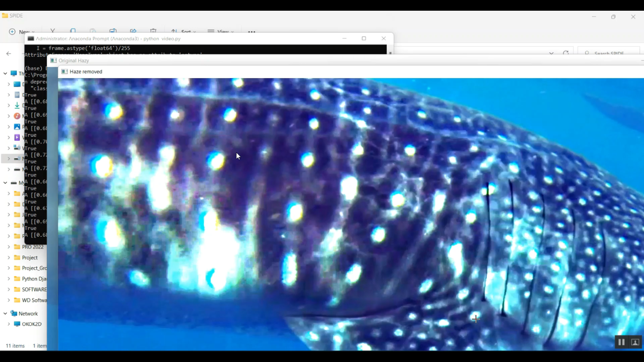Select the Pictures icon in navigation pane
This screenshot has width=644, height=362.
pyautogui.click(x=17, y=127)
